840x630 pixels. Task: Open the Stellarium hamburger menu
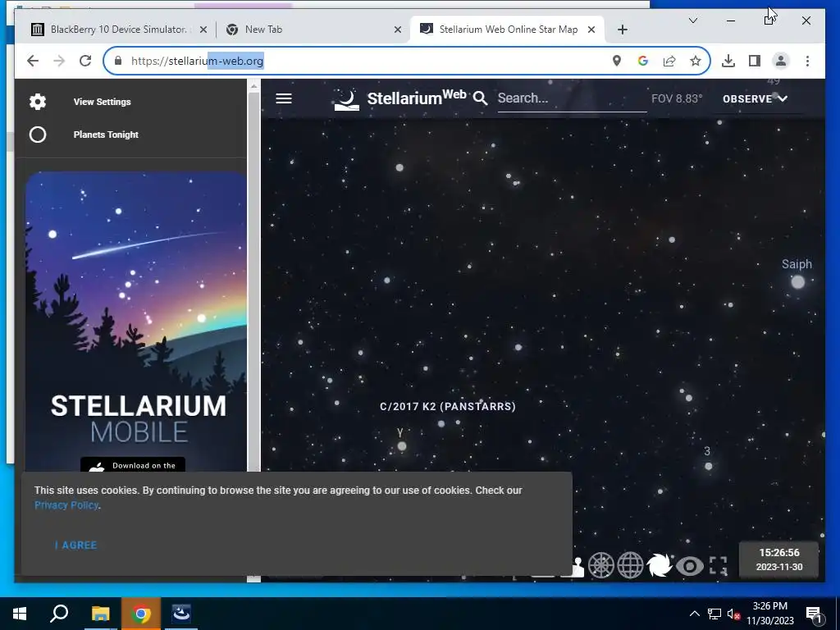[283, 98]
